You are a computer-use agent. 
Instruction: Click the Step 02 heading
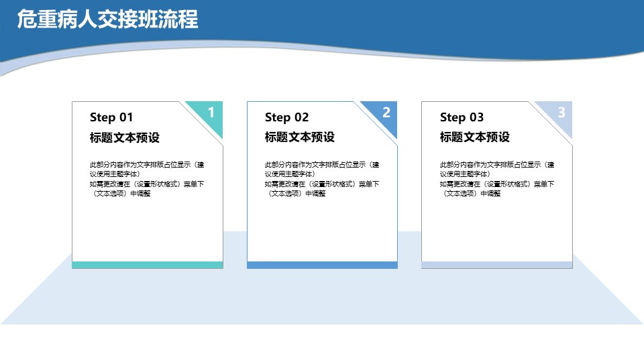click(x=286, y=117)
